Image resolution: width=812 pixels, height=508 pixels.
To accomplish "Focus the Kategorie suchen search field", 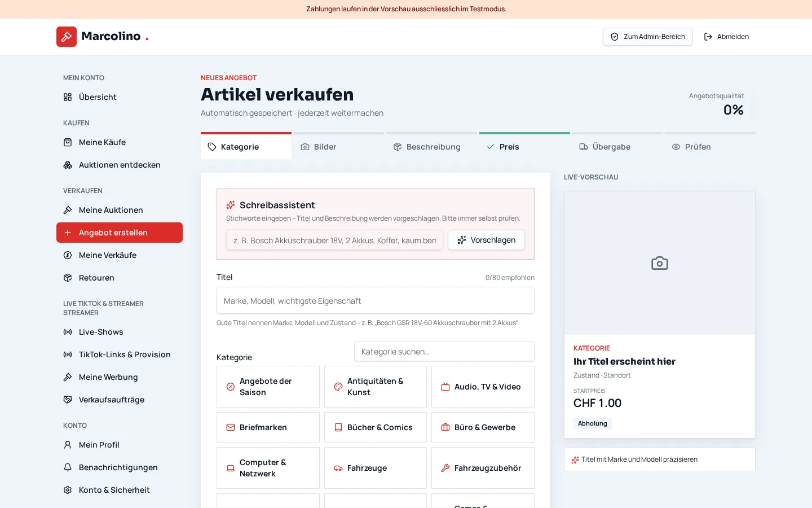I will (444, 351).
